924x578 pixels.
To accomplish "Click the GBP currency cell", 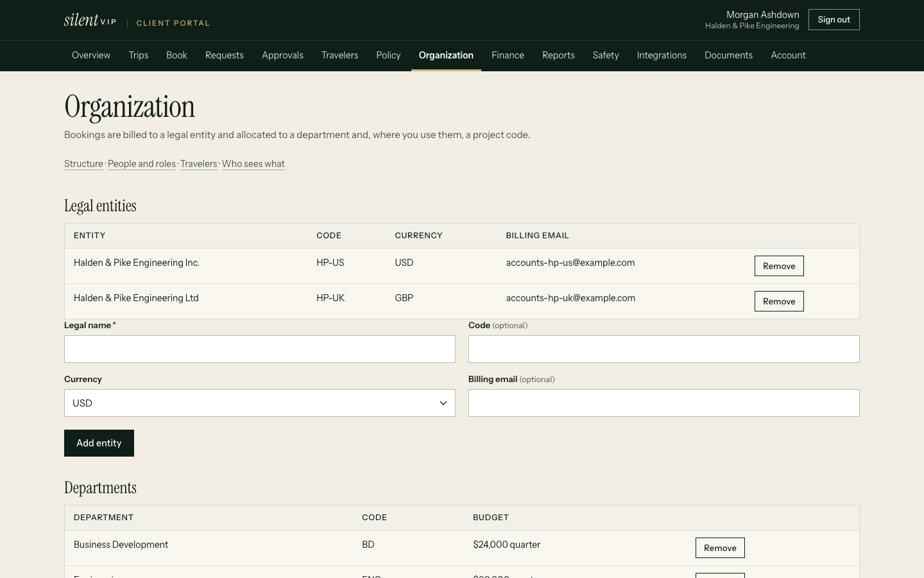I will (404, 298).
